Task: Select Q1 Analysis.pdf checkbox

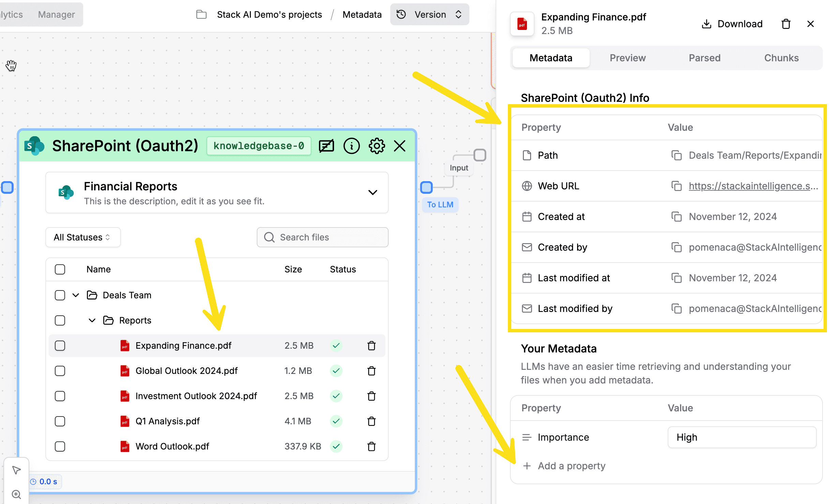Action: [x=60, y=421]
